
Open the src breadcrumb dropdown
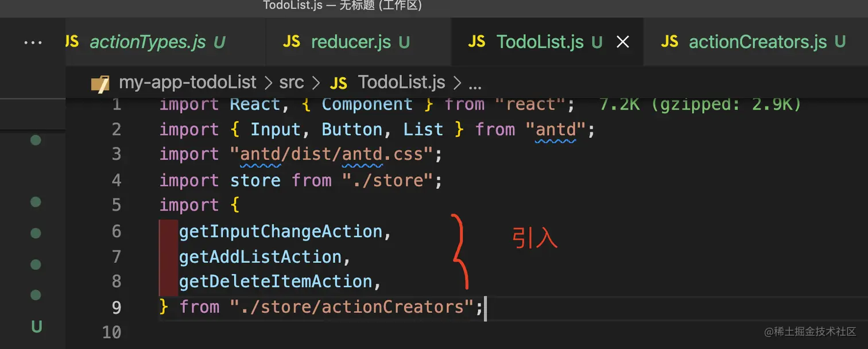tap(291, 83)
